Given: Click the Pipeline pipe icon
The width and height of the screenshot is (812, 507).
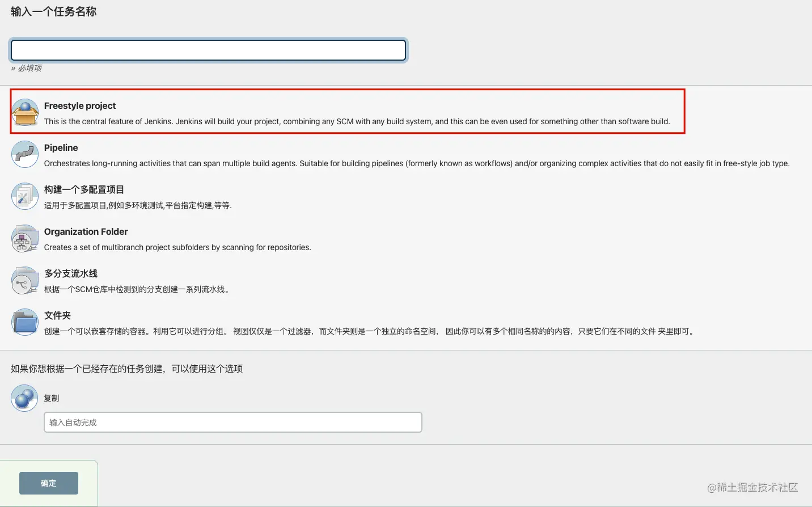Looking at the screenshot, I should [x=25, y=154].
